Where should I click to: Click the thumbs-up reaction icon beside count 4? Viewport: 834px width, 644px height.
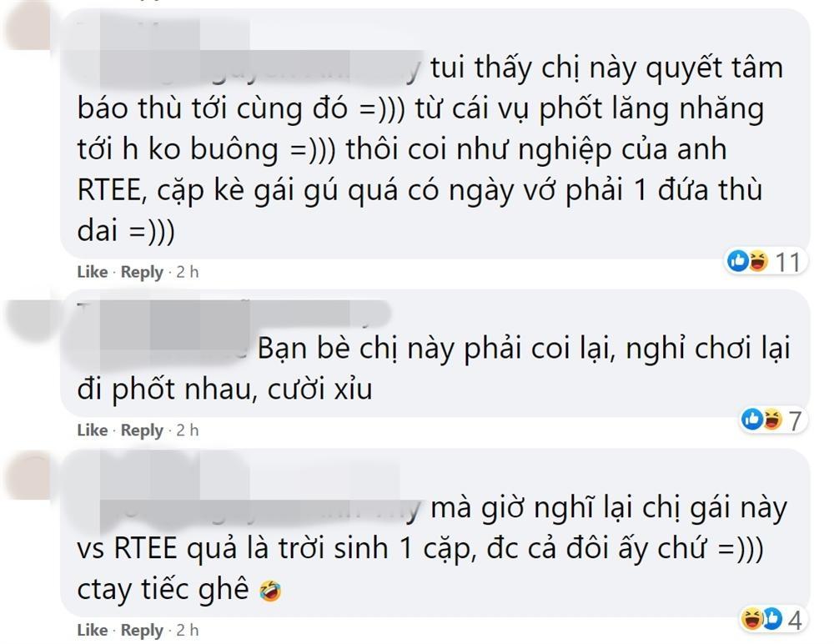[773, 619]
